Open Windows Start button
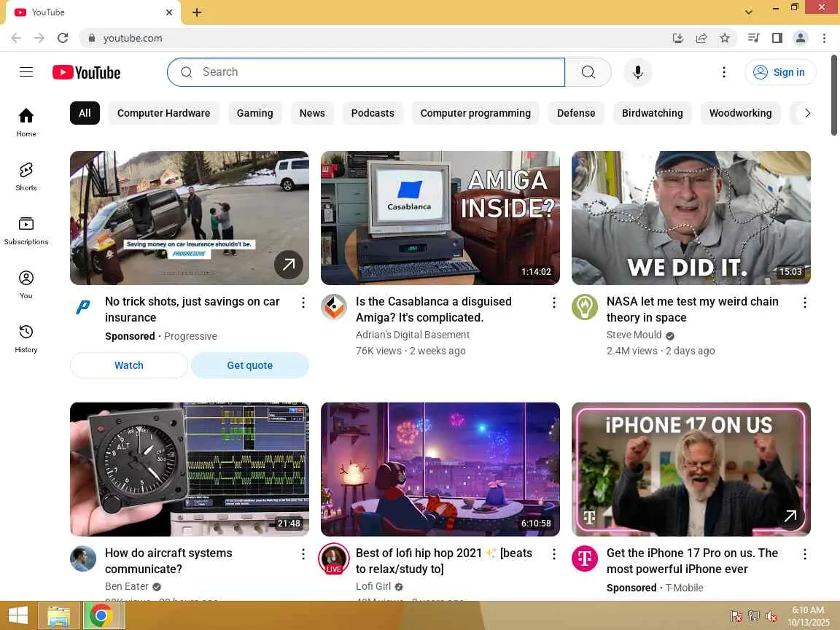The height and width of the screenshot is (630, 840). [x=17, y=615]
